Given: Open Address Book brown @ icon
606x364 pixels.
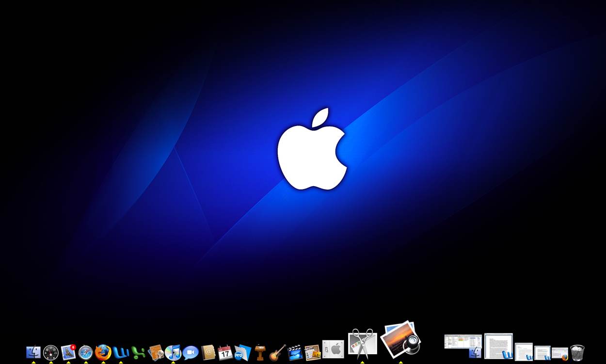Looking at the screenshot, I should click(208, 352).
